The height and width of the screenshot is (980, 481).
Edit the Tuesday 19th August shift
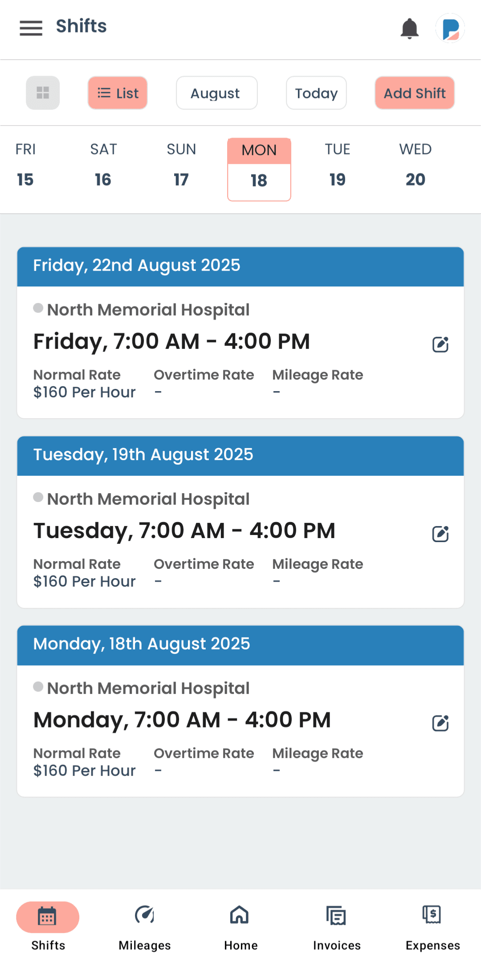point(440,534)
